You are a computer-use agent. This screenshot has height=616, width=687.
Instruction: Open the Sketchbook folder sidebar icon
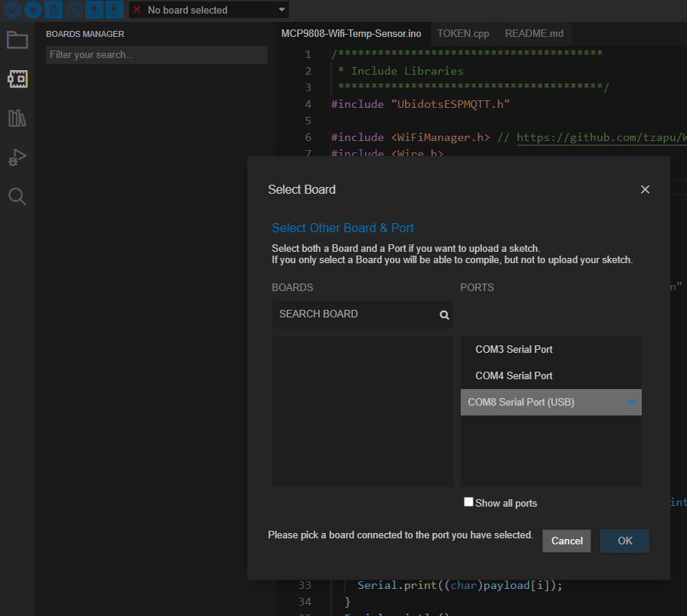point(17,40)
